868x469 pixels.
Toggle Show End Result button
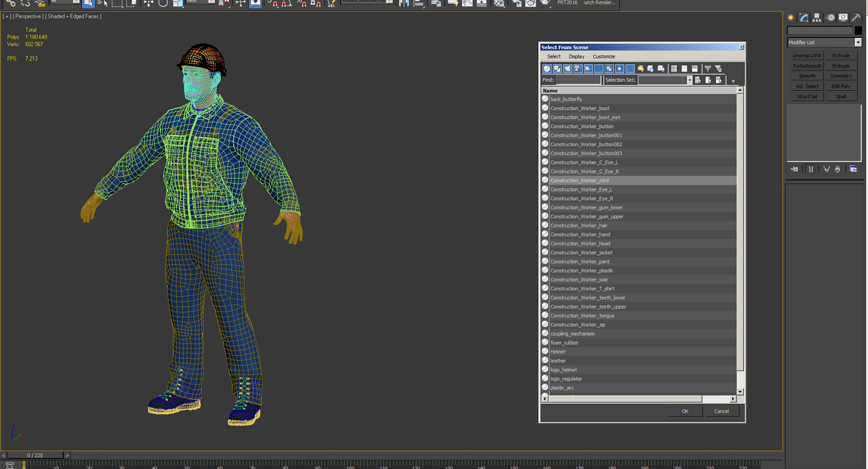pyautogui.click(x=811, y=169)
